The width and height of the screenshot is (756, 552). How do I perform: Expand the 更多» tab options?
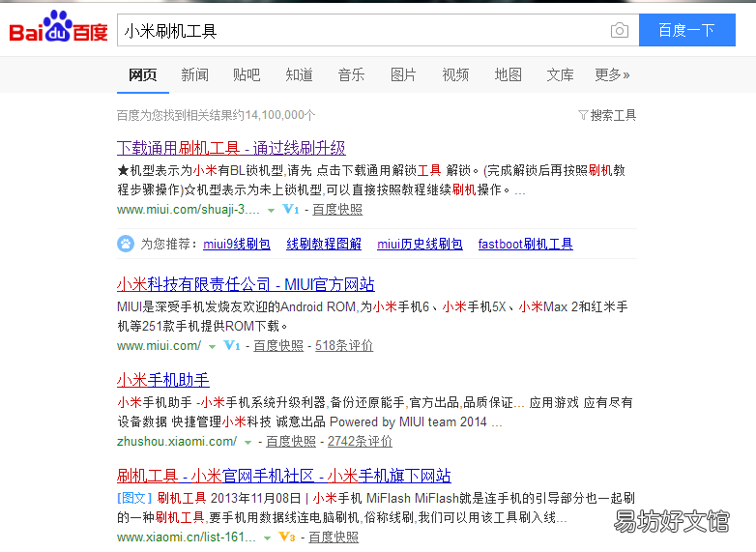pos(612,75)
